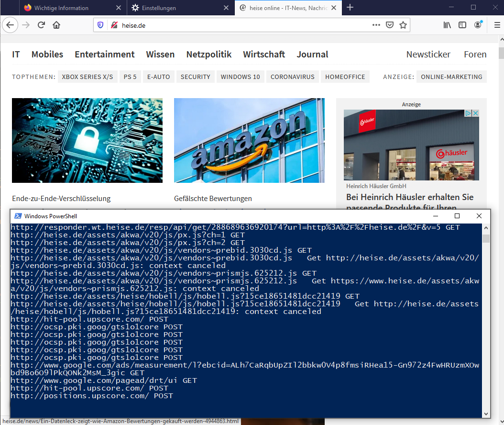Bookmark this page with star icon

coord(403,25)
